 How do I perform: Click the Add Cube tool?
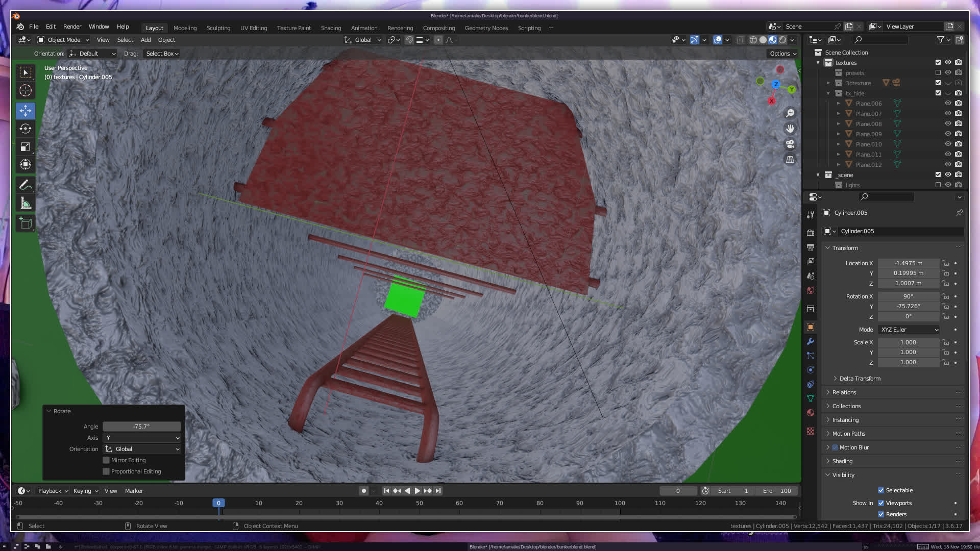(x=25, y=223)
